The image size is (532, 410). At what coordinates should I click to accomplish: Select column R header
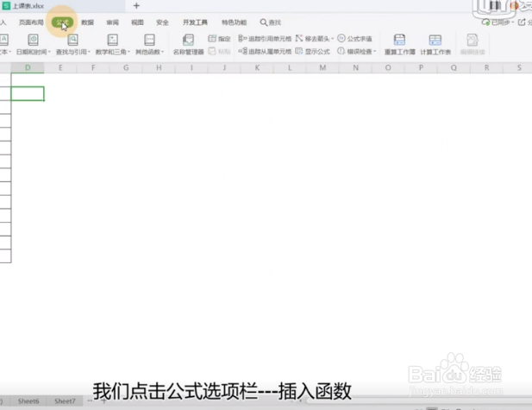(x=486, y=67)
